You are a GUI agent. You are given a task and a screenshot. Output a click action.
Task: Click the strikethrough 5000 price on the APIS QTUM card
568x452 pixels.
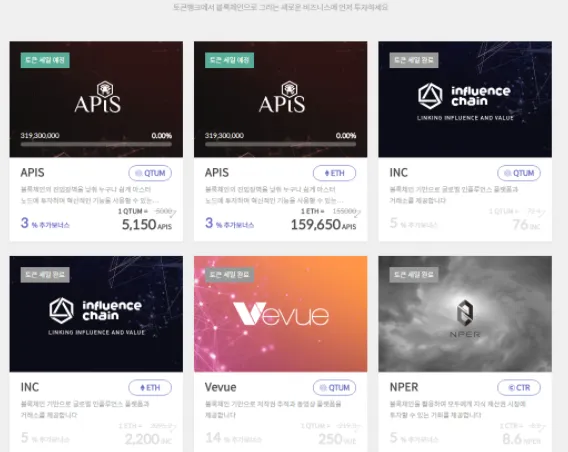[x=163, y=211]
